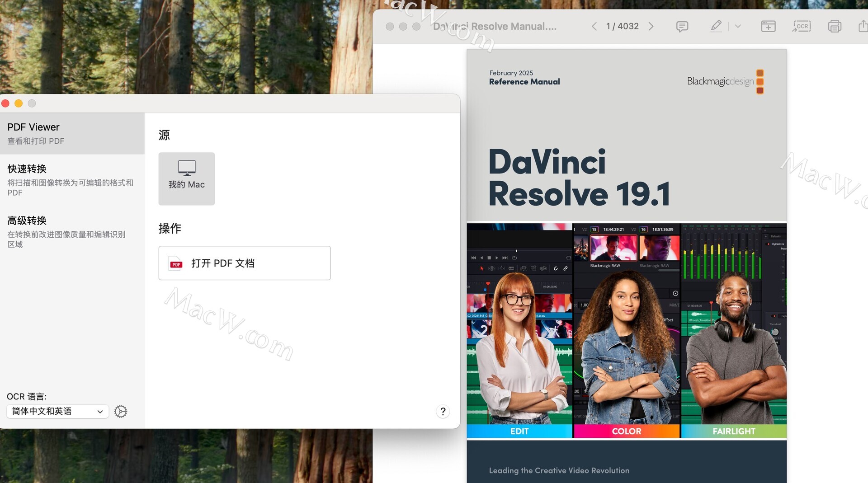Click the 源 section heading

click(x=164, y=135)
